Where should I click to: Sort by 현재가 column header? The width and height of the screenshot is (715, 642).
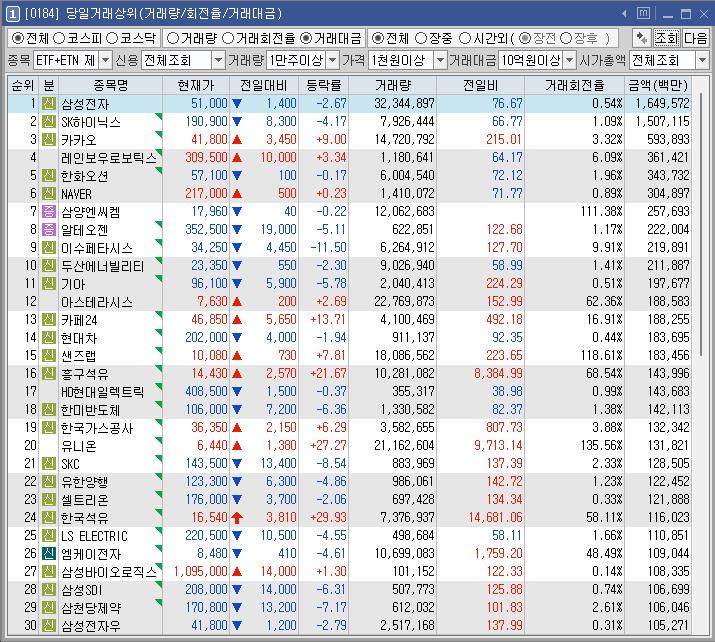click(x=196, y=85)
